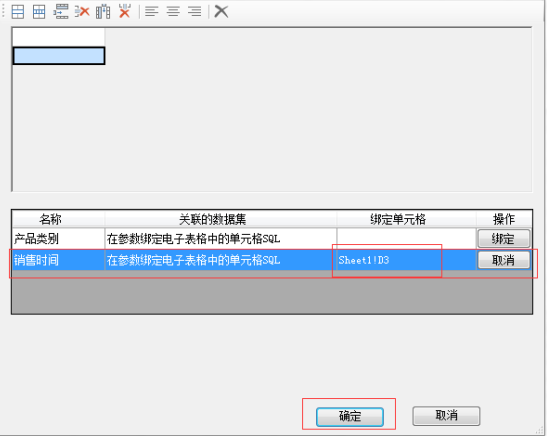Click the merge cells icon
This screenshot has width=547, height=436.
coord(18,12)
